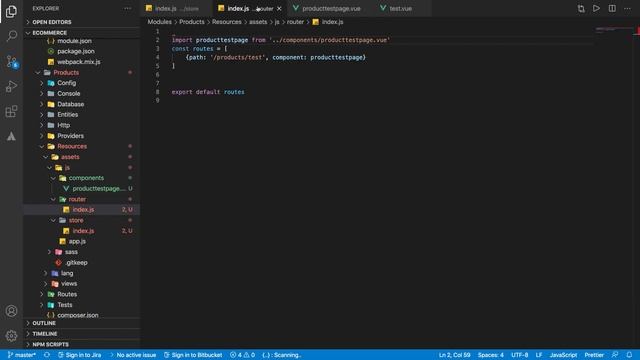Click UTF-8 encoding selector
Viewport: 640px width, 360px height.
(520, 355)
